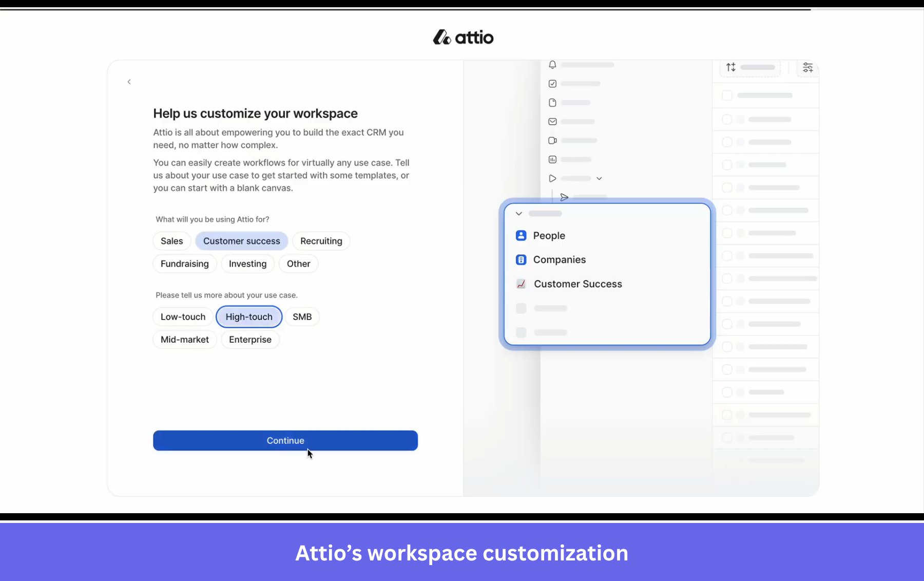This screenshot has width=924, height=581.
Task: Open the notifications bell icon
Action: [552, 65]
